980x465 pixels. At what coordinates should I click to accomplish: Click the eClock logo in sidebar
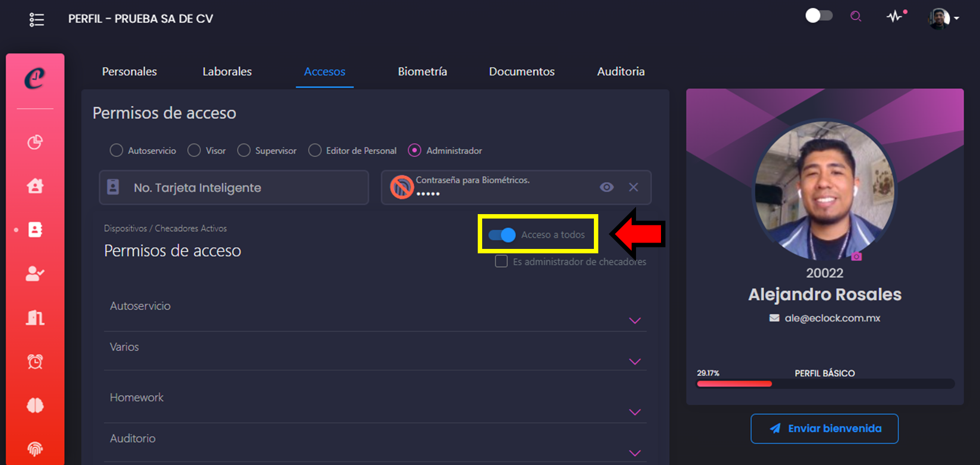coord(35,78)
